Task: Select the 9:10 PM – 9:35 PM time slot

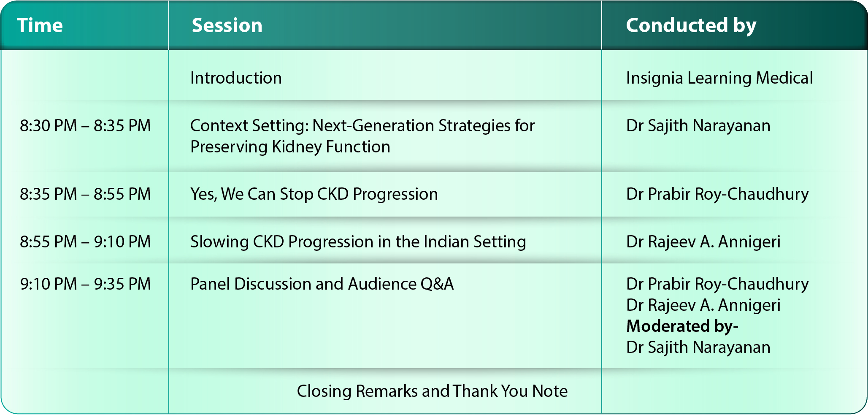Action: click(85, 284)
